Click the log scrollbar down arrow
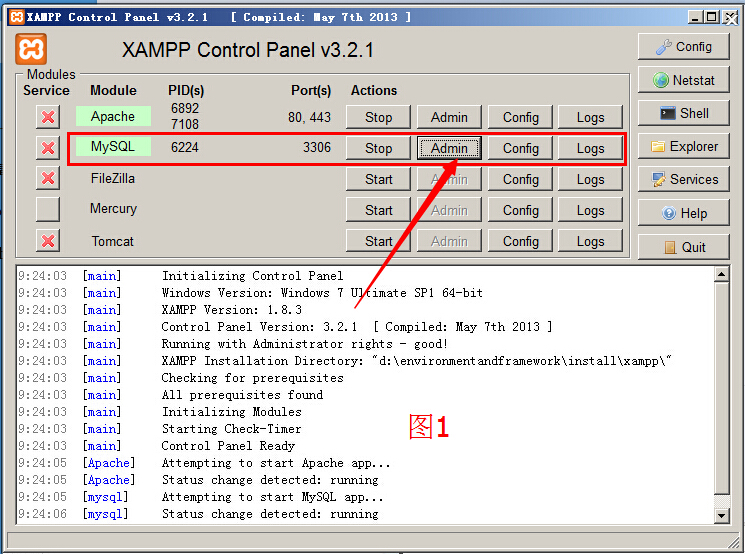This screenshot has width=745, height=554. 721,515
